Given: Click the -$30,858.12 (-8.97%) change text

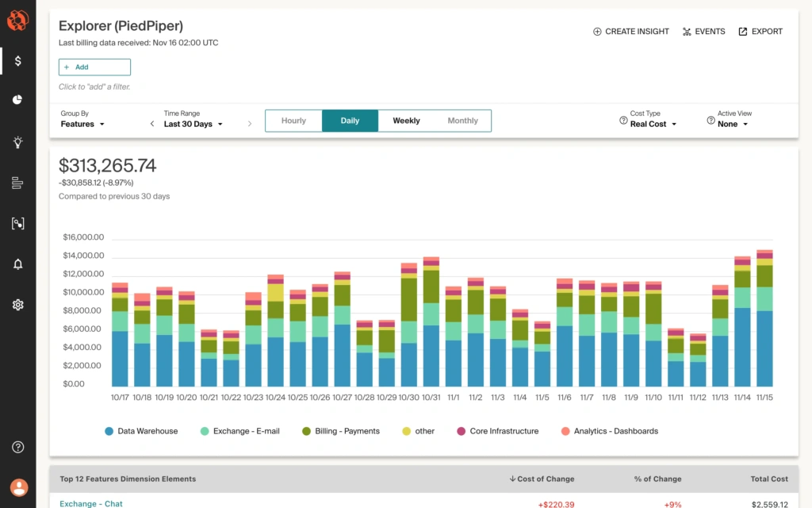Looking at the screenshot, I should click(96, 183).
